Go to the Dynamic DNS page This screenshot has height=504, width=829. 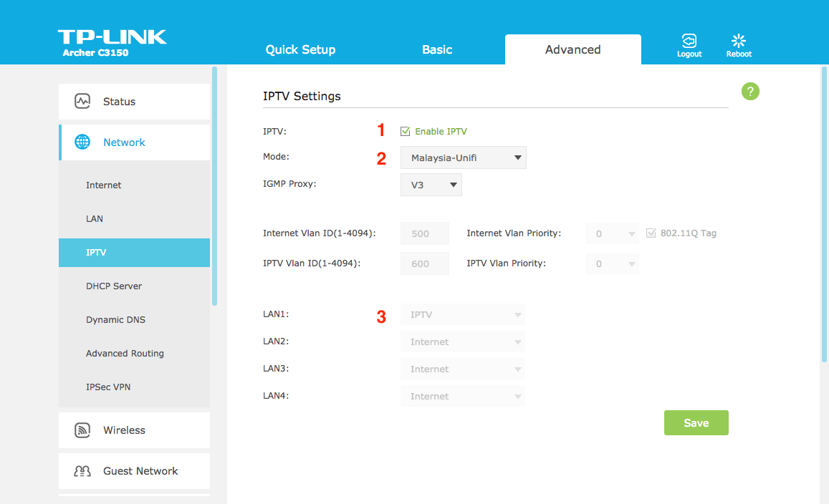[115, 319]
